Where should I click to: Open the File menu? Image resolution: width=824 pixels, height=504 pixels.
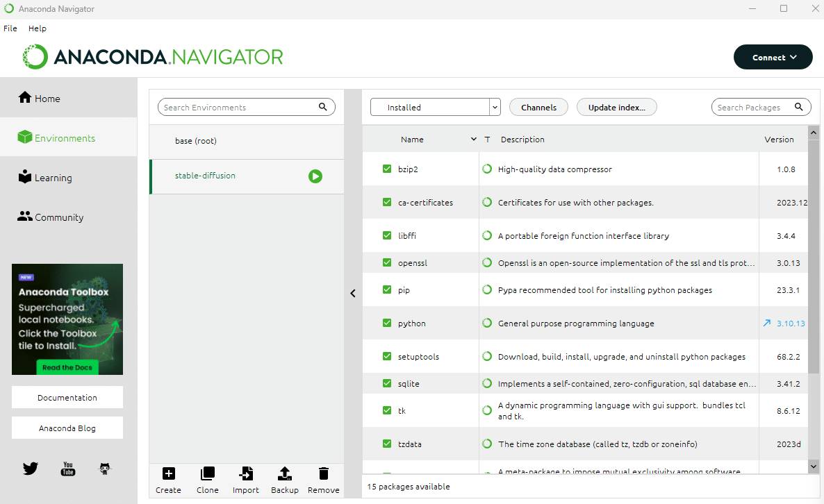pyautogui.click(x=10, y=28)
